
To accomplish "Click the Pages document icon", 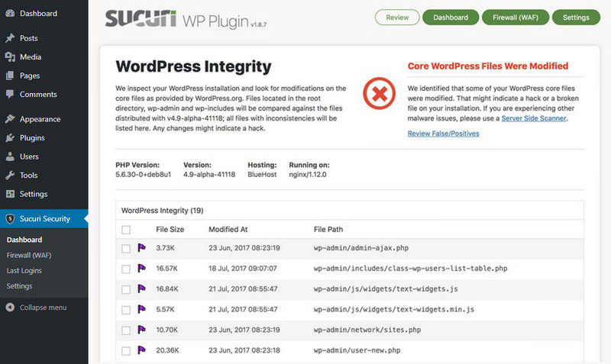I will [10, 76].
